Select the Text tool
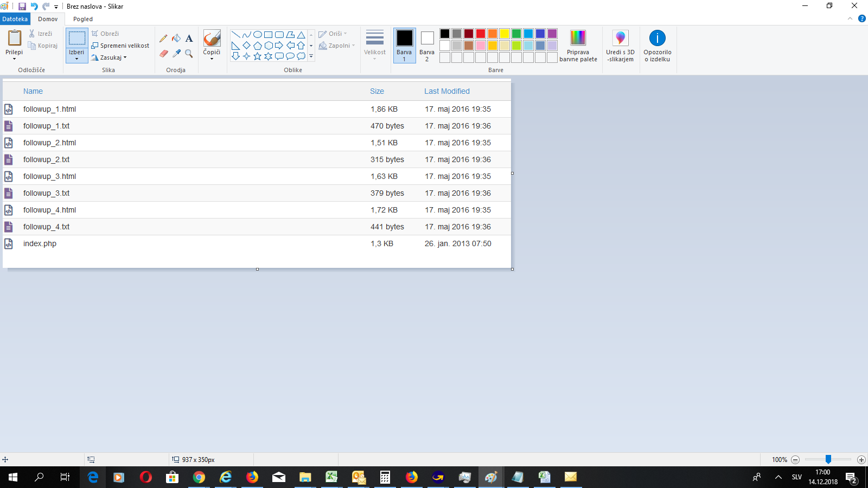 (189, 38)
